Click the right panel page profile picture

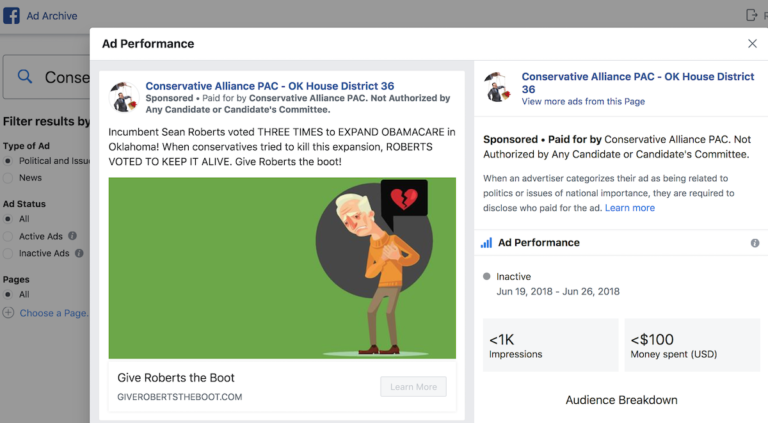[x=498, y=87]
